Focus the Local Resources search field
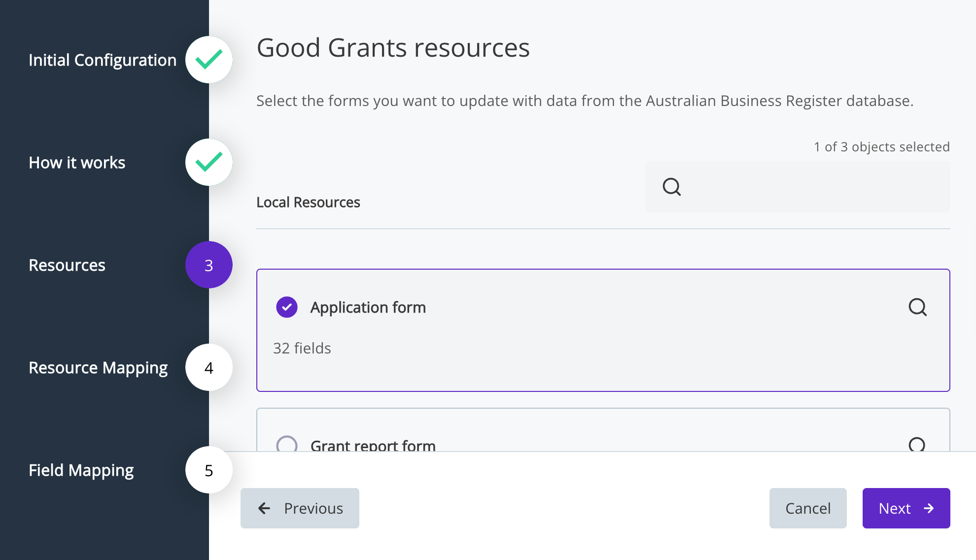 tap(798, 187)
